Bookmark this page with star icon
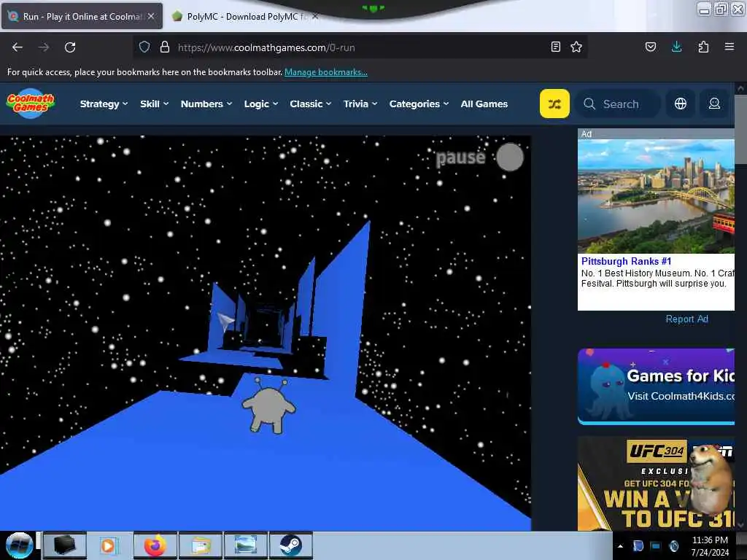Screen dimensions: 747x560 (576, 47)
